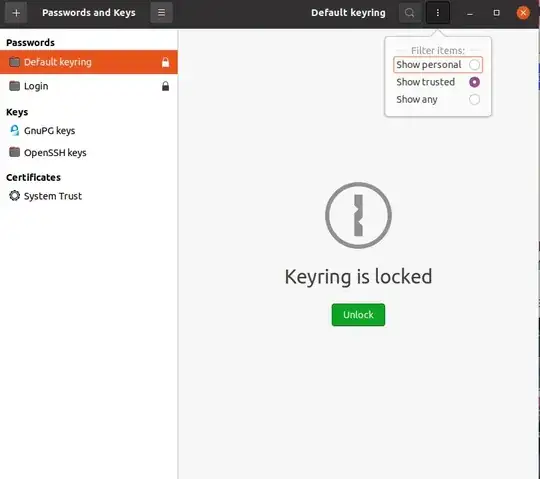Open the System Trust label
Viewport: 540px width, 479px height.
[x=53, y=196]
